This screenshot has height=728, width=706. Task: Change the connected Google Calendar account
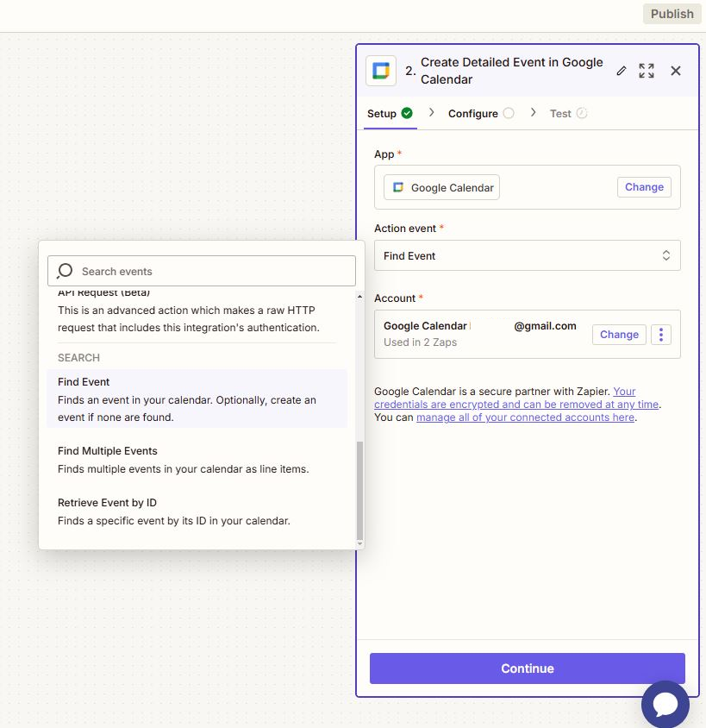coord(619,335)
